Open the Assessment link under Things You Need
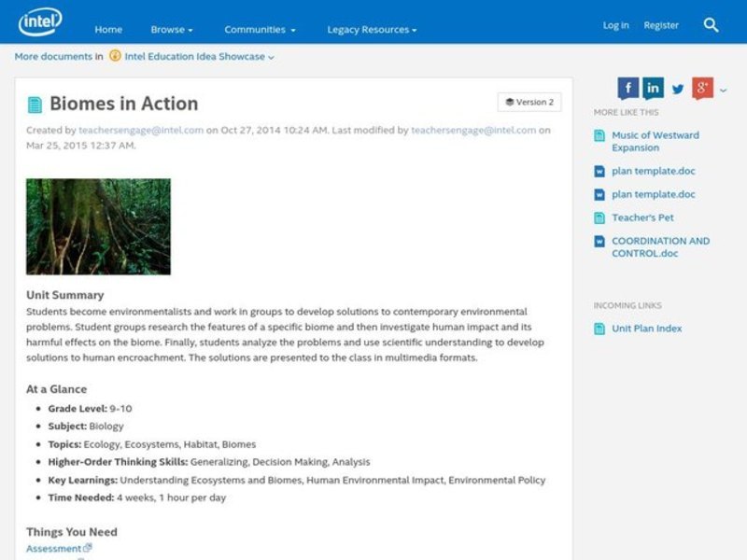 54,548
